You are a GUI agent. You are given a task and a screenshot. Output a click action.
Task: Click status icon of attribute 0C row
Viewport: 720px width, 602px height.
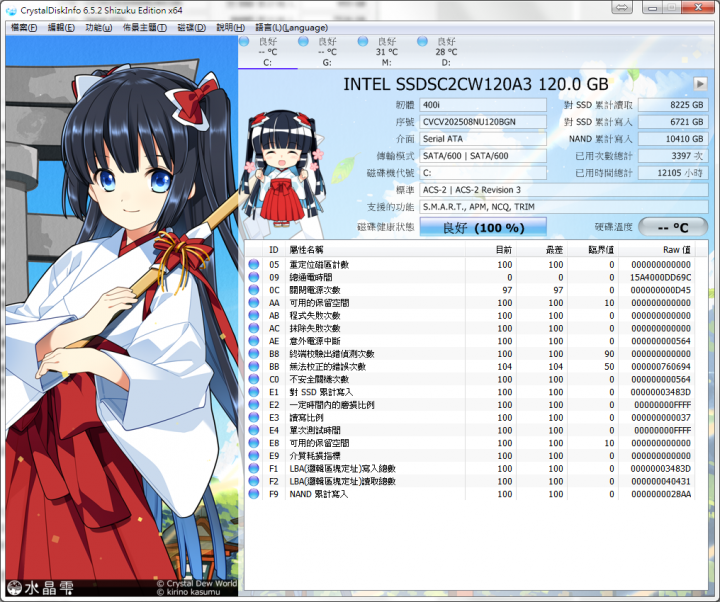tap(253, 290)
